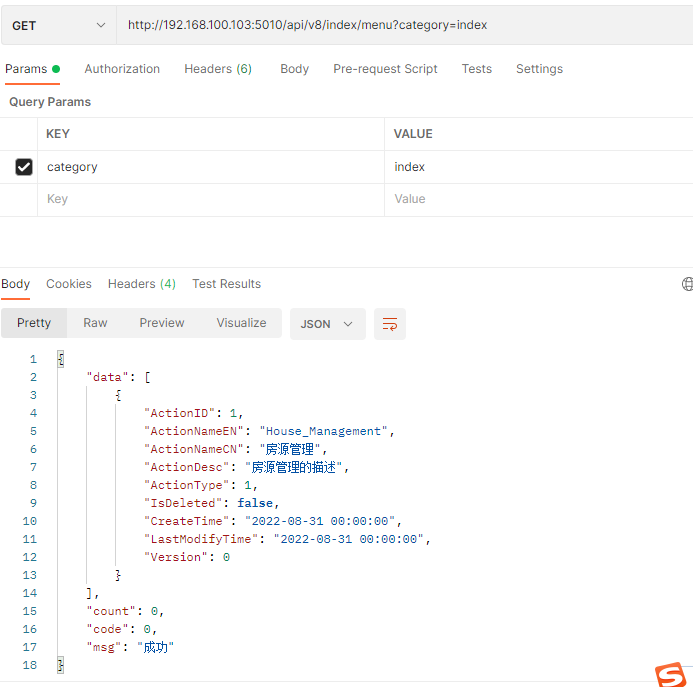Switch to the Authorization tab
Image resolution: width=693 pixels, height=687 pixels.
coord(122,69)
